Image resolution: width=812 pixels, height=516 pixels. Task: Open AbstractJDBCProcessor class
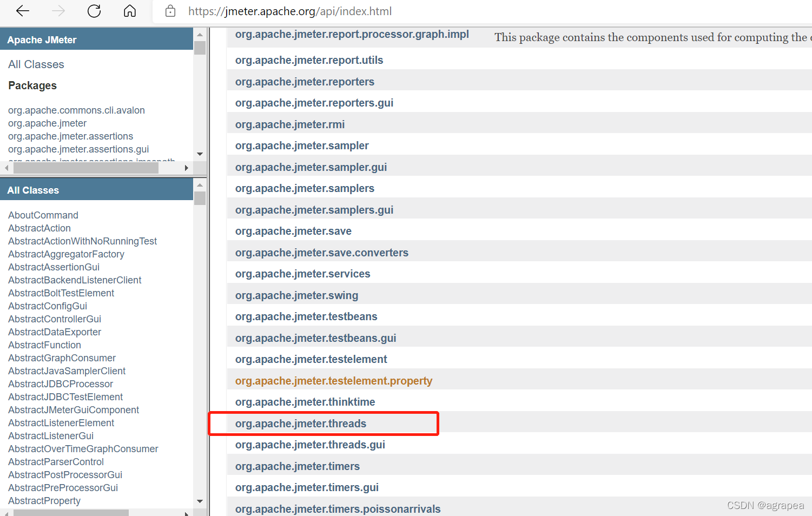(x=61, y=384)
